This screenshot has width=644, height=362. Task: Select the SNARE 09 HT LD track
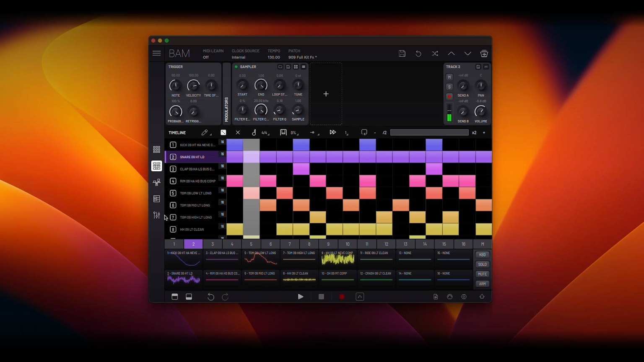tap(192, 157)
